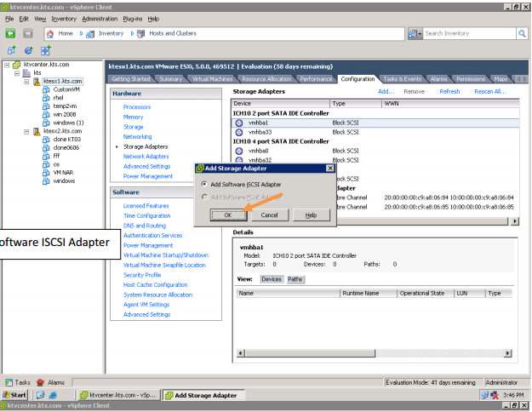Click the add host toolbar icon

[45, 50]
